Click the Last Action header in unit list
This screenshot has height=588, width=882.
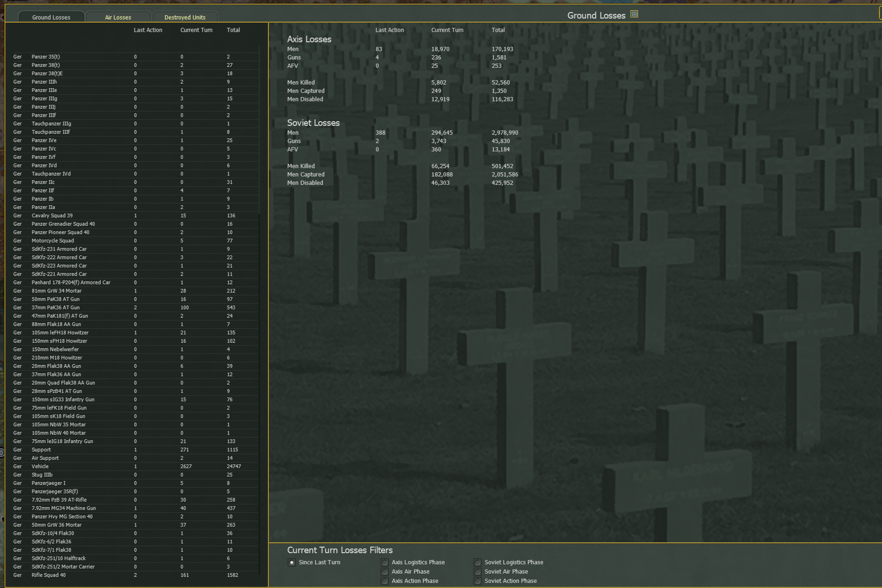coord(148,30)
